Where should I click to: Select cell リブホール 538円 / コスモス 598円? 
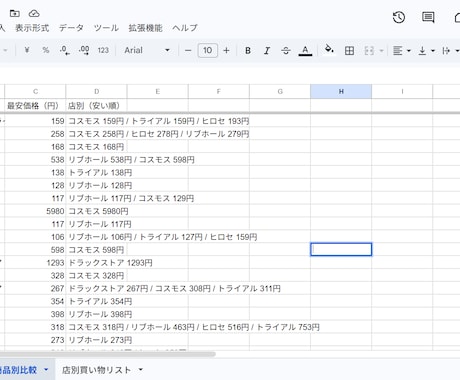point(96,160)
